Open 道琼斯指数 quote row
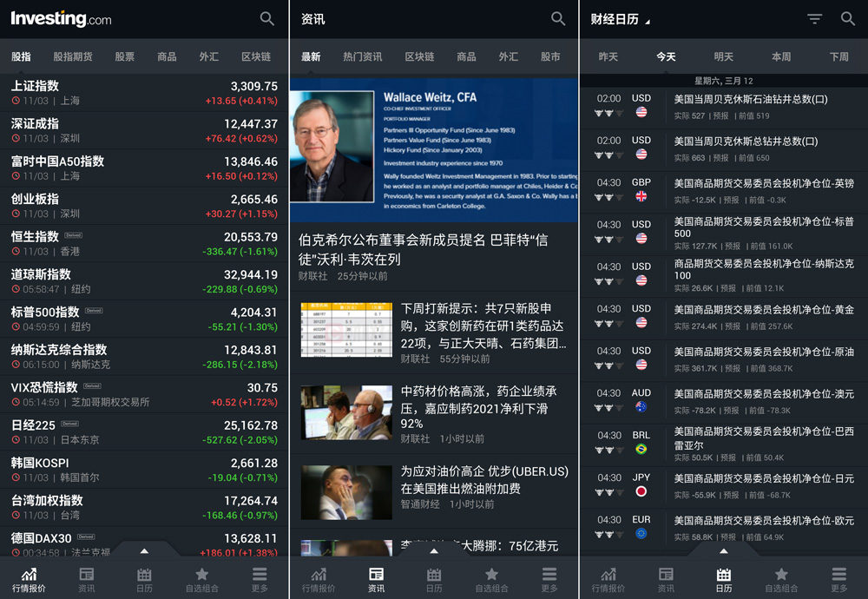This screenshot has height=599, width=868. [x=144, y=281]
